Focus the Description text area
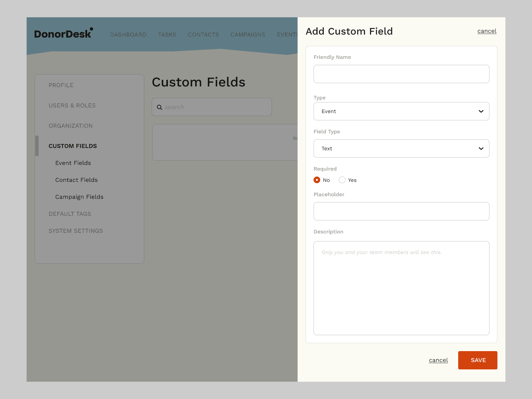532x399 pixels. tap(401, 288)
